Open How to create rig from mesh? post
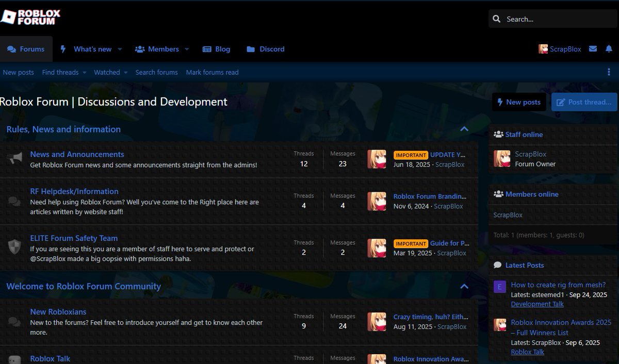This screenshot has height=364, width=619. pos(558,285)
